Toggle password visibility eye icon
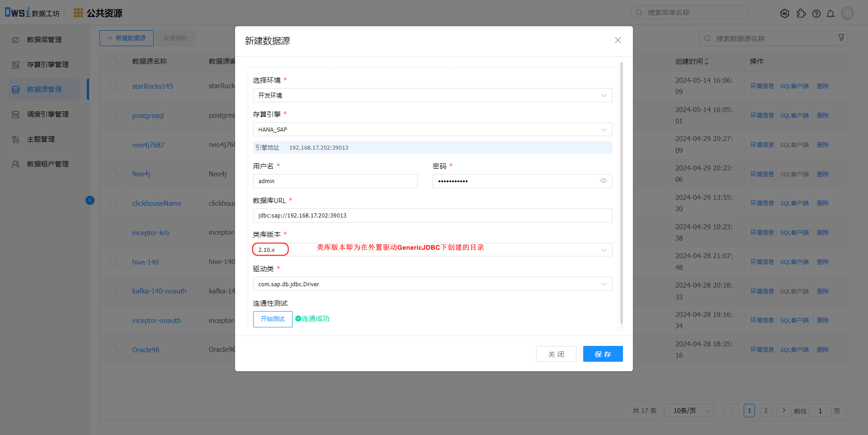 coord(603,181)
